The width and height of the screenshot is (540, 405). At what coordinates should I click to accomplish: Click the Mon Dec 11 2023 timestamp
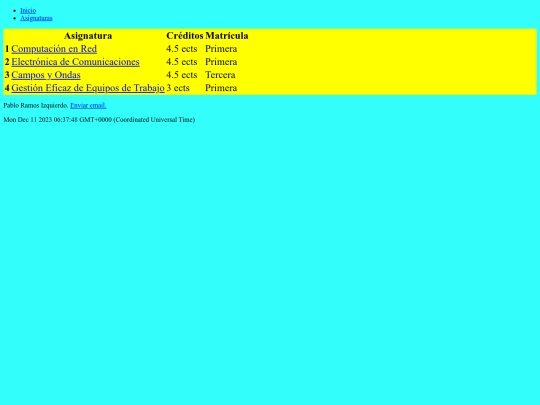tap(99, 120)
